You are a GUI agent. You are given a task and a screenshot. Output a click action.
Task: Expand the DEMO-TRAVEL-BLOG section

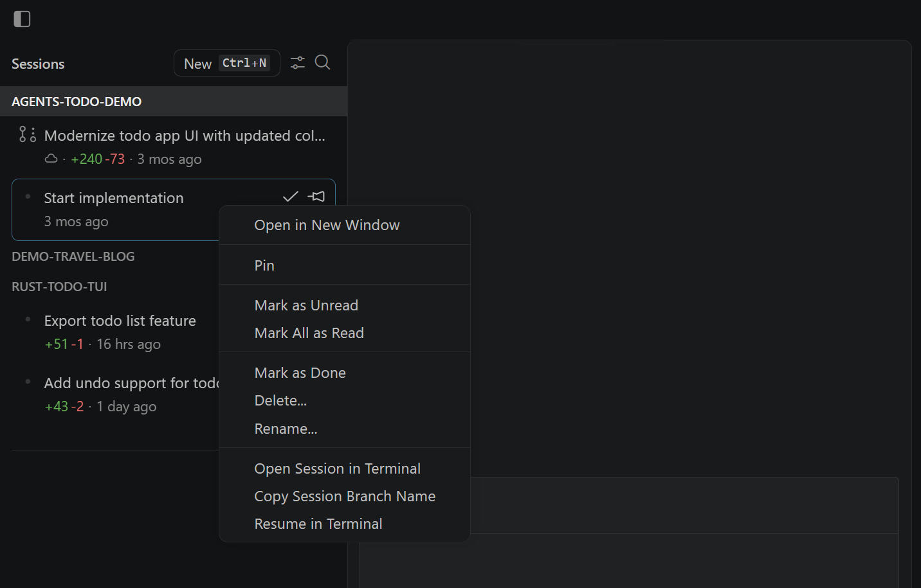(x=73, y=256)
